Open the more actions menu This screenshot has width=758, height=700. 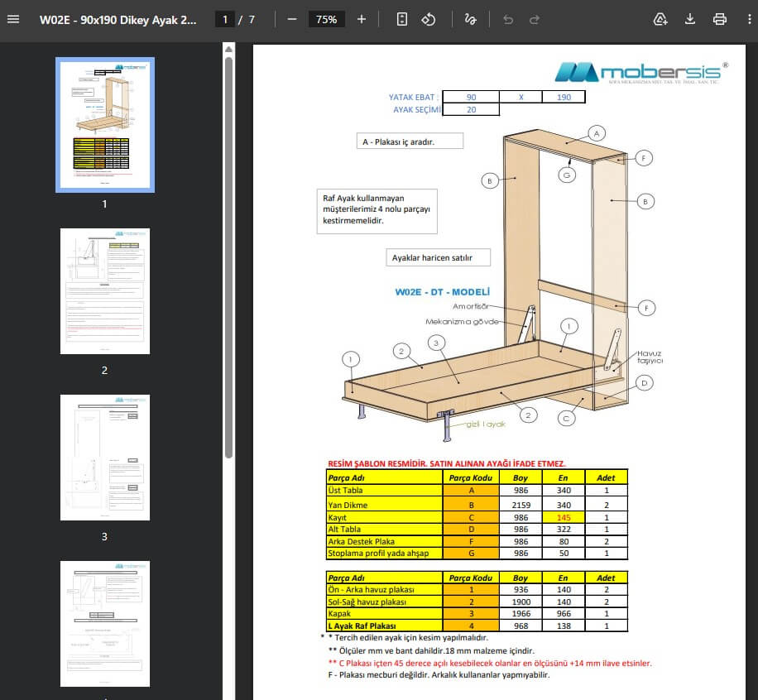pyautogui.click(x=749, y=19)
